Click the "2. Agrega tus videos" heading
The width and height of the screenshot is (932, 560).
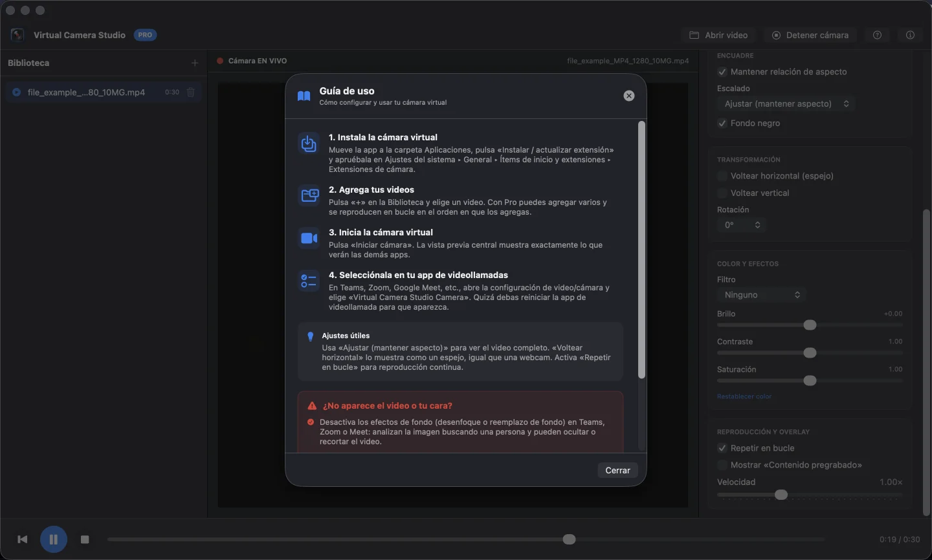pyautogui.click(x=372, y=189)
